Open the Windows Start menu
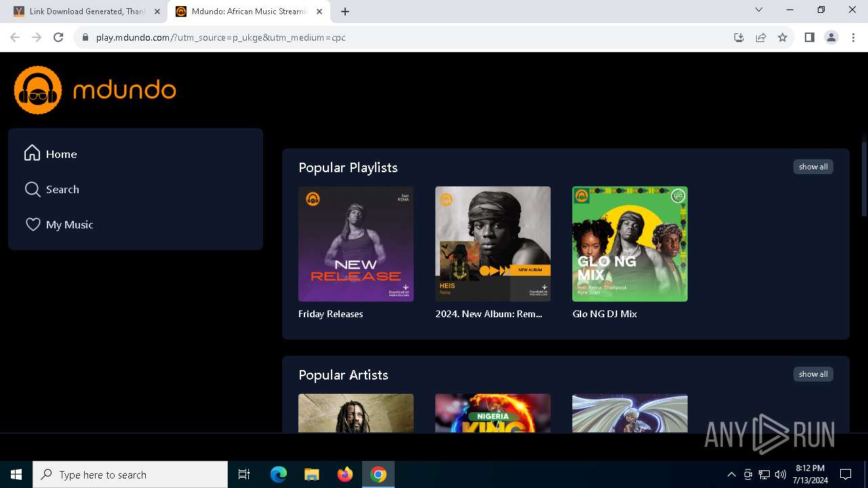868x488 pixels. (x=16, y=474)
